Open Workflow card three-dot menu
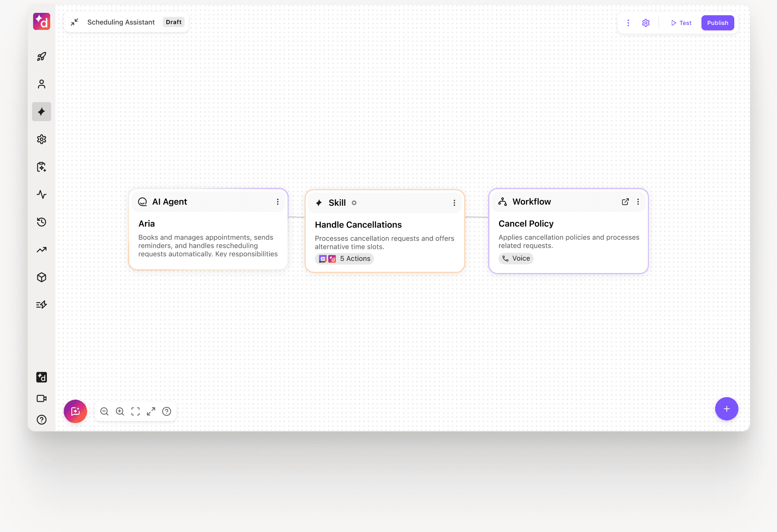Image resolution: width=777 pixels, height=532 pixels. [638, 202]
